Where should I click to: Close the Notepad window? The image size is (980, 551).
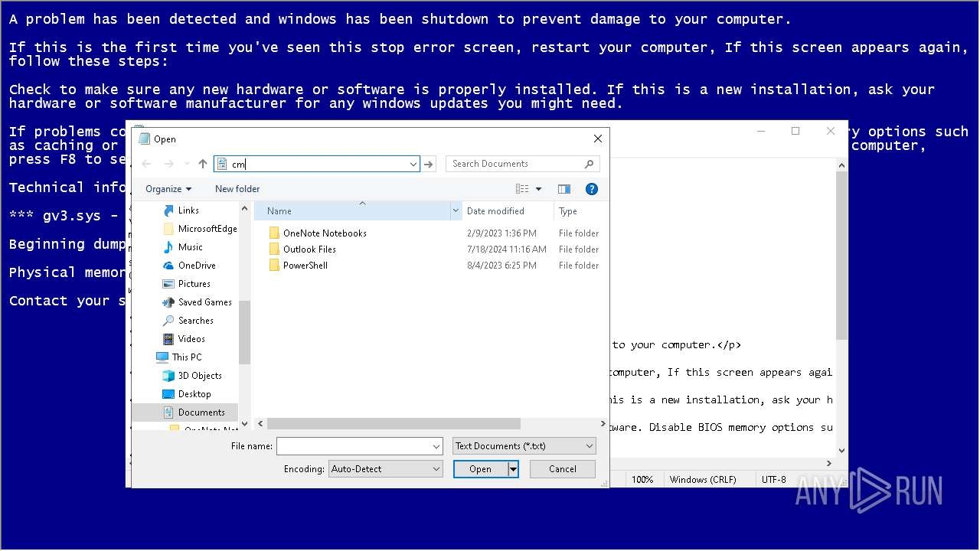pyautogui.click(x=831, y=131)
